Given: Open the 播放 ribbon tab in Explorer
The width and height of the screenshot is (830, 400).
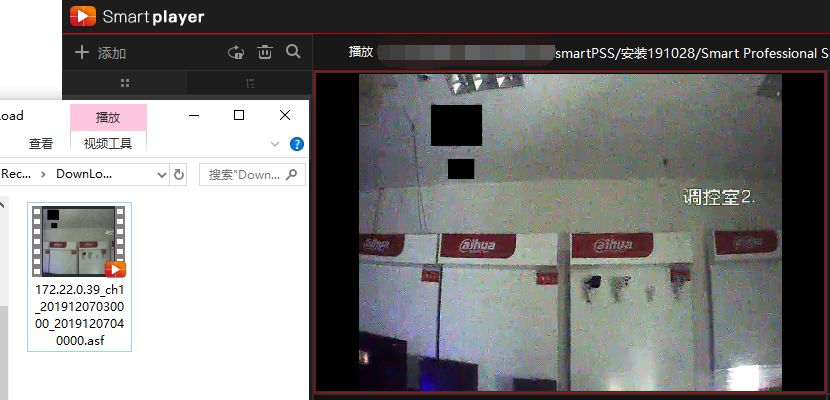Looking at the screenshot, I should click(108, 117).
